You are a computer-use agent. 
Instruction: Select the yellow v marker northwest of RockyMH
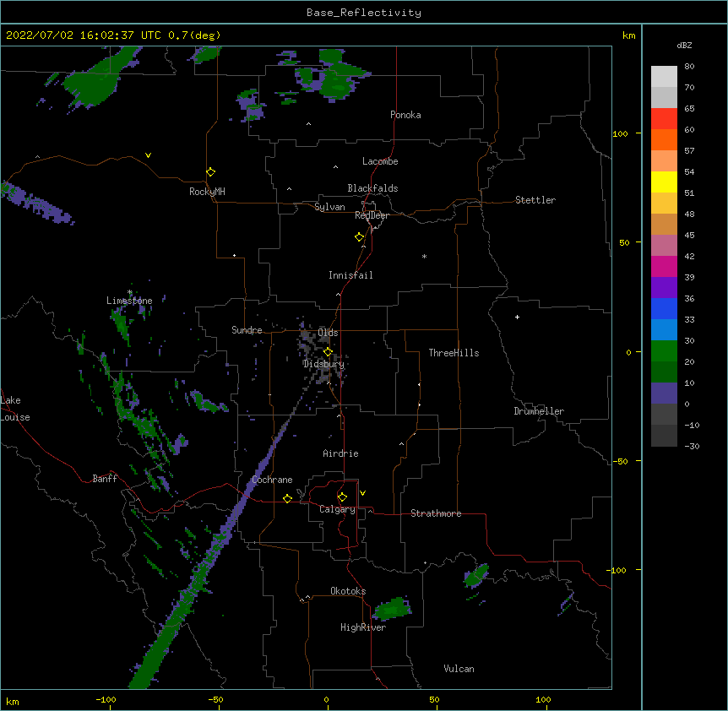[148, 155]
